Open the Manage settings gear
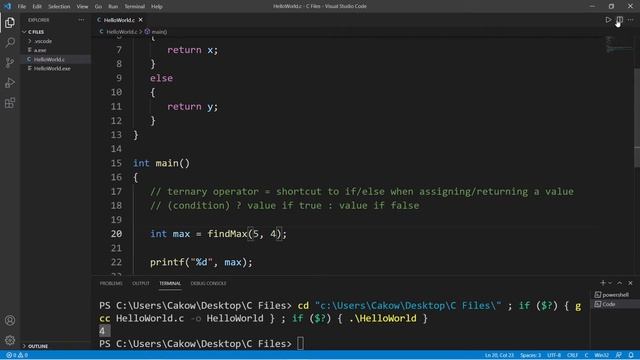This screenshot has width=640, height=360. [10, 340]
